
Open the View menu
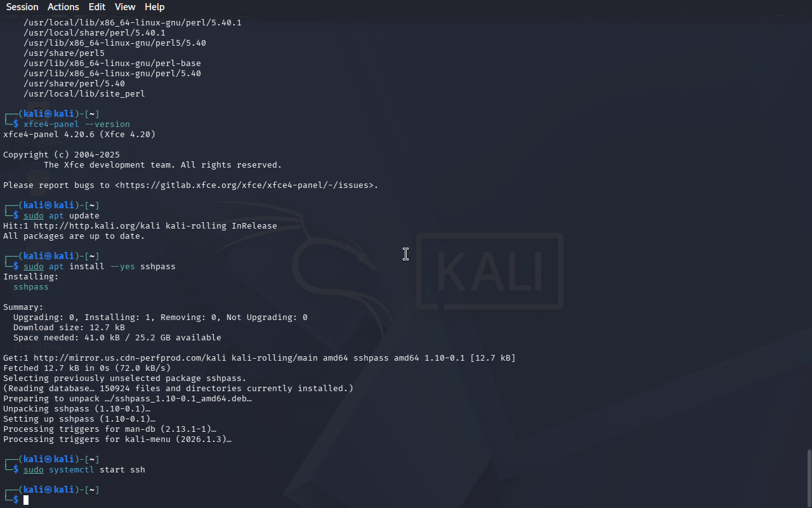point(125,7)
